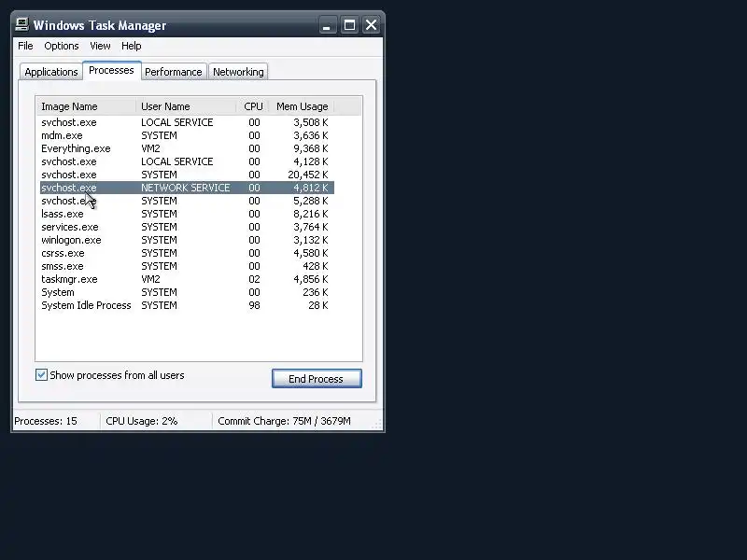The image size is (747, 560).
Task: Select svchost.exe using 5,288 K
Action: point(187,201)
